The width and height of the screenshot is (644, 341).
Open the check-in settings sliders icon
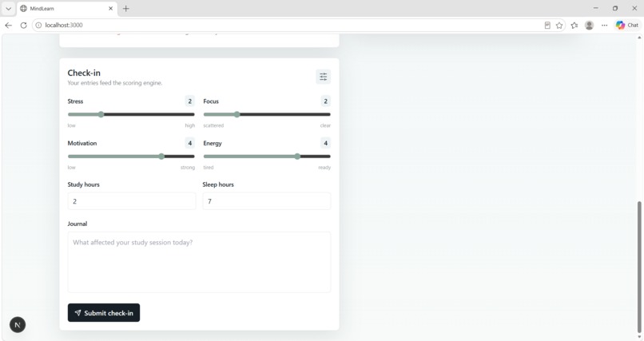tap(324, 77)
